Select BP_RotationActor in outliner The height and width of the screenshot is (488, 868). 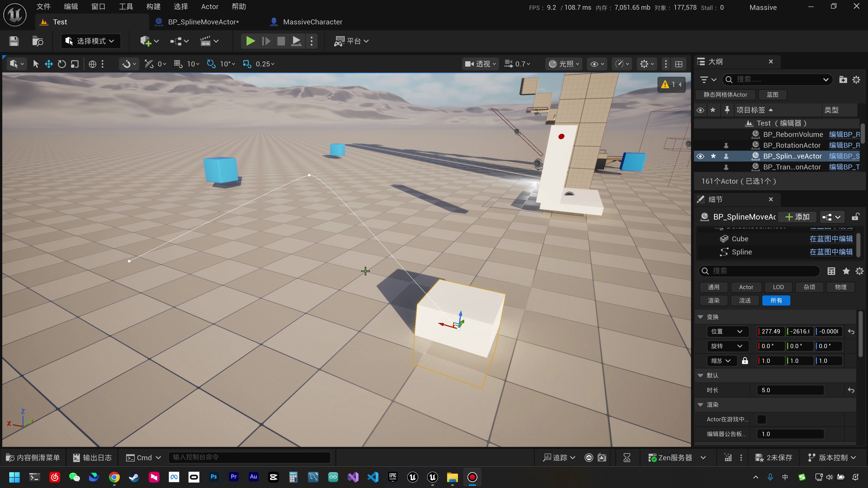(x=792, y=145)
